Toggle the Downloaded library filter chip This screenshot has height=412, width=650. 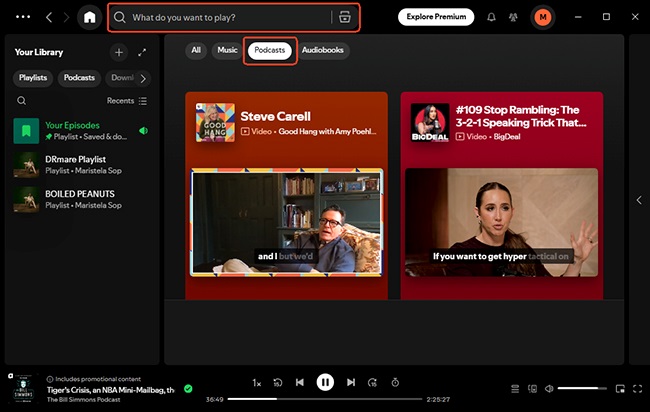tap(122, 78)
